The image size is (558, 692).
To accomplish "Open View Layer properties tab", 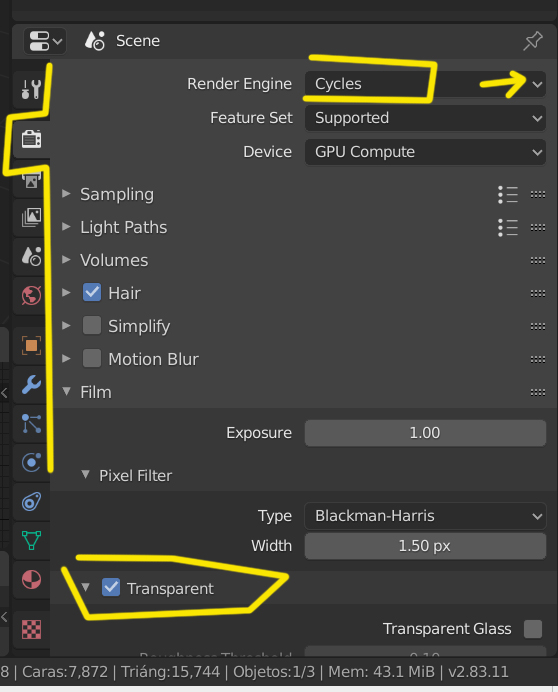I will [31, 218].
